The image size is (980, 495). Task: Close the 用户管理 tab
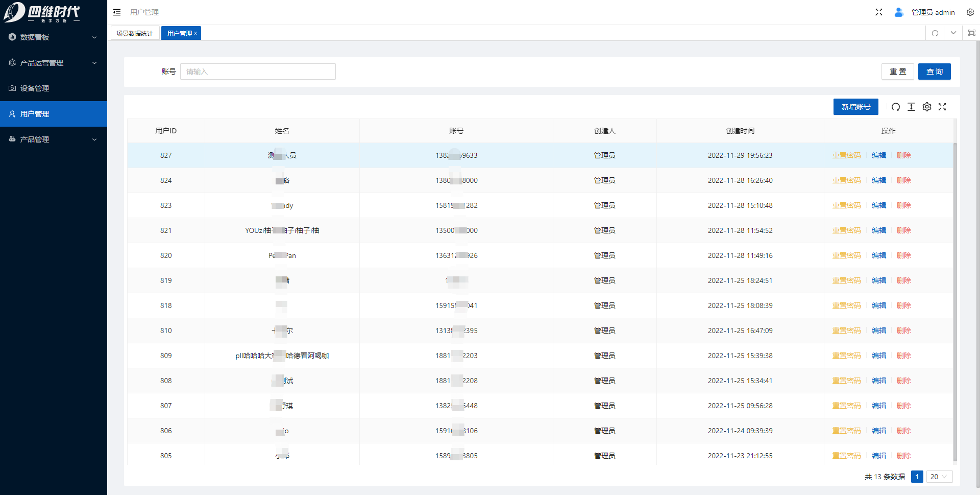[195, 33]
